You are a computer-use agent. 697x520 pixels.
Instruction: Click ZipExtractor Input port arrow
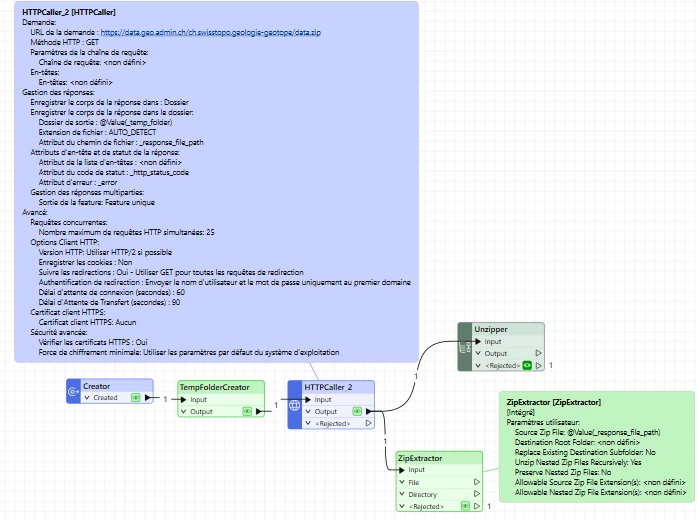click(402, 470)
